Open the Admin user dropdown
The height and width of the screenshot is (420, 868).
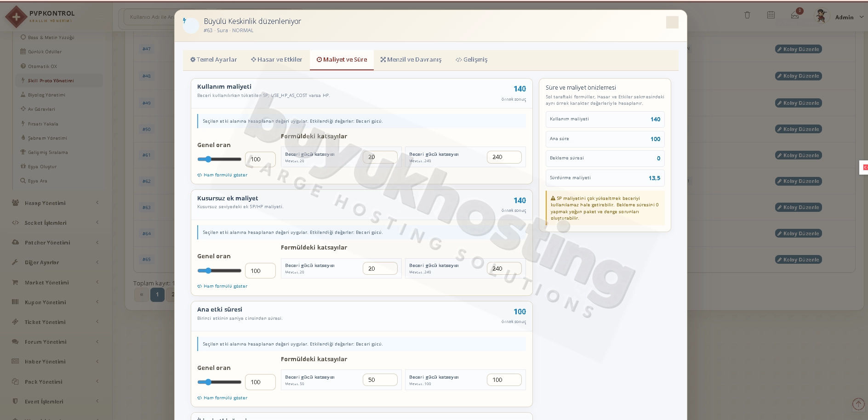tap(849, 17)
